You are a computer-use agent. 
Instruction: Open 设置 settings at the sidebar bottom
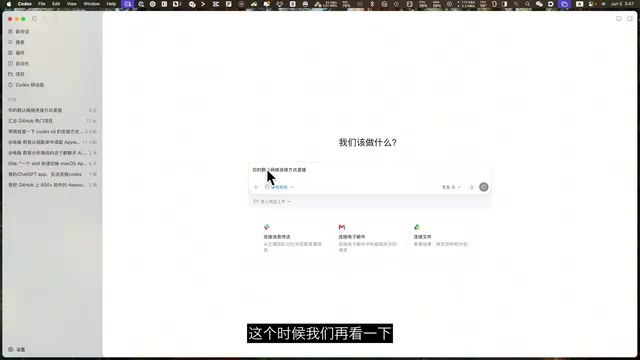[17, 349]
